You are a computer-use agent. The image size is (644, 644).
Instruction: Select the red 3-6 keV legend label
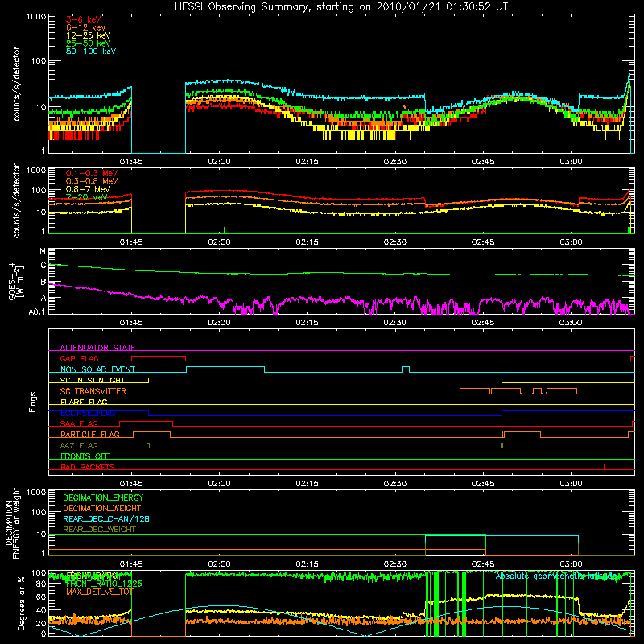tap(84, 19)
